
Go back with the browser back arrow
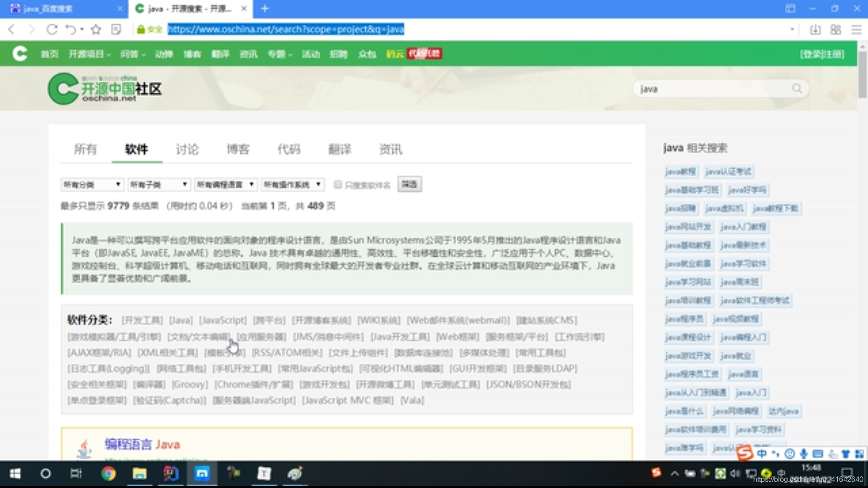12,29
